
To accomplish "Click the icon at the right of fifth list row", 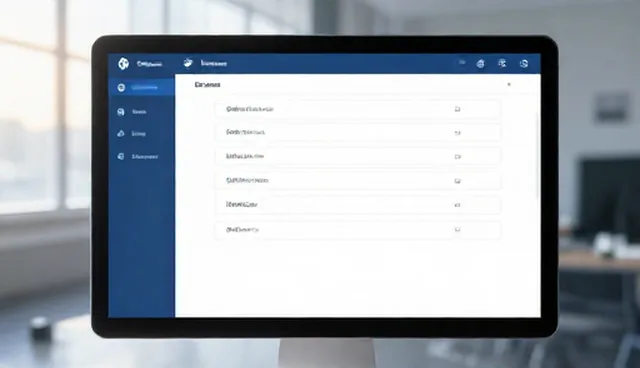I will (x=458, y=205).
